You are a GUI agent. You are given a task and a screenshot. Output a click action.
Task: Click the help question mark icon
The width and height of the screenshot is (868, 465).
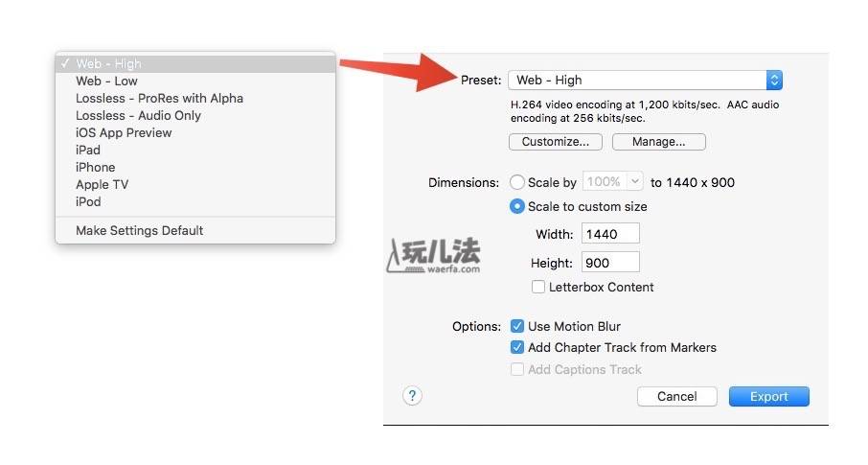click(412, 396)
